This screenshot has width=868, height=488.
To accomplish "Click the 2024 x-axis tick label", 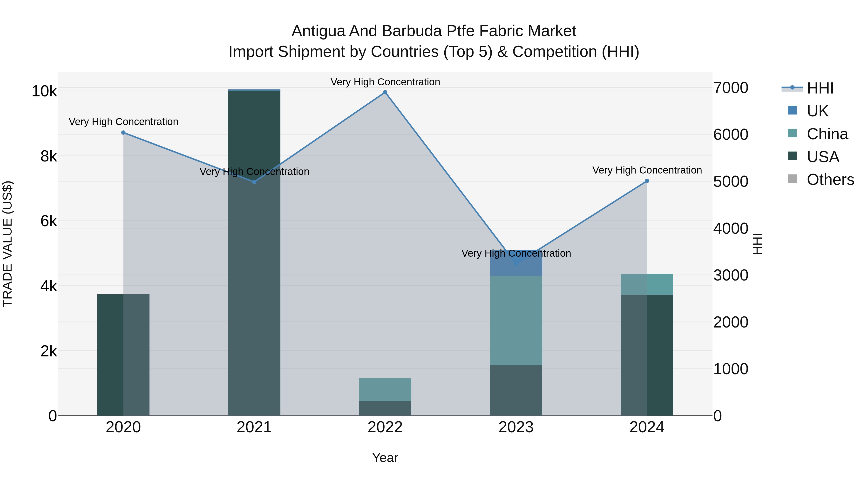I will 647,427.
